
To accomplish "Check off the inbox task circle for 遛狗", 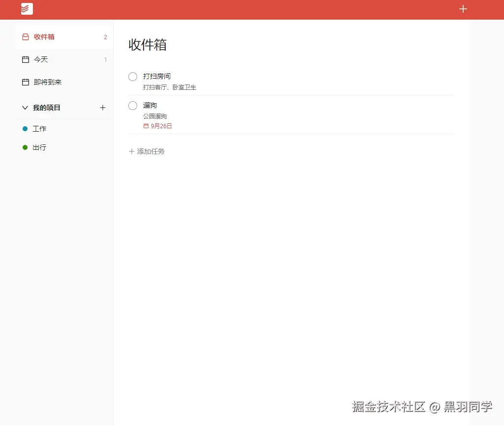I will pos(132,105).
